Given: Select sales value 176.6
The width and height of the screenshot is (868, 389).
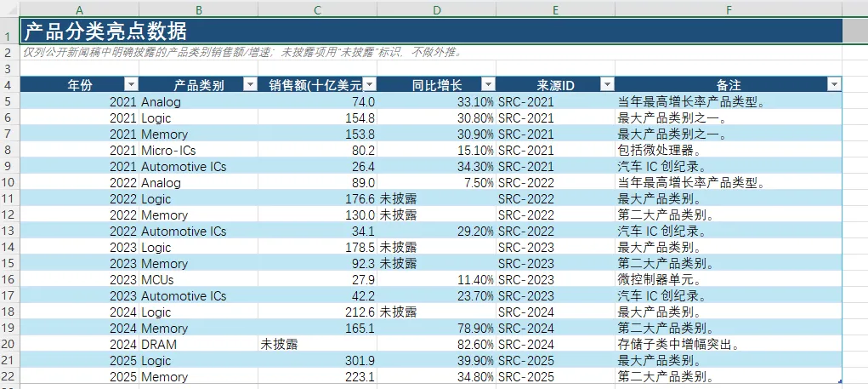Looking at the screenshot, I should [317, 198].
